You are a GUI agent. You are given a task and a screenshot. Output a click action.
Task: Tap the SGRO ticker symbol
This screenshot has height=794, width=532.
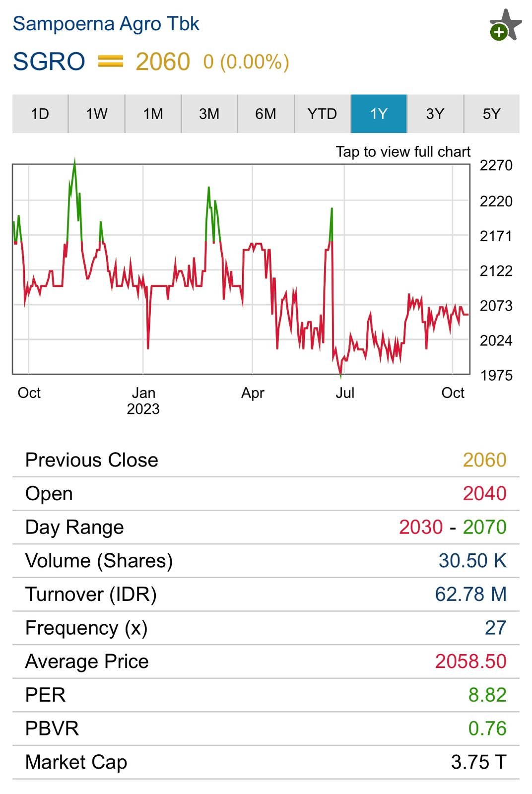click(49, 62)
